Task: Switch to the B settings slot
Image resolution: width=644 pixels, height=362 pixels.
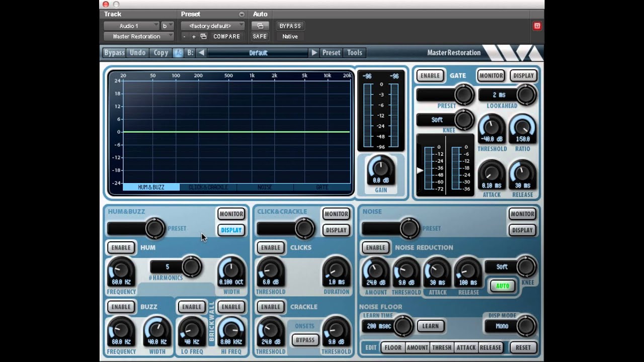Action: coord(190,52)
